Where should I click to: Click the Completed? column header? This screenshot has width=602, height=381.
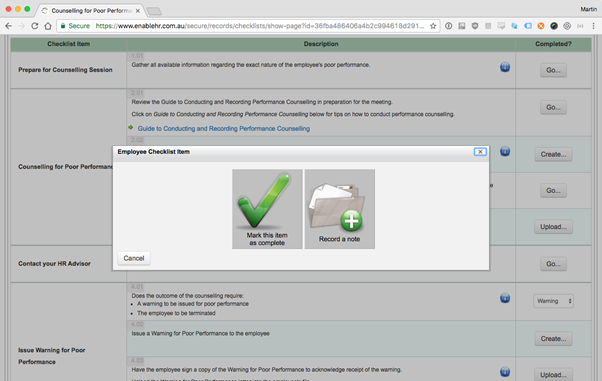553,44
